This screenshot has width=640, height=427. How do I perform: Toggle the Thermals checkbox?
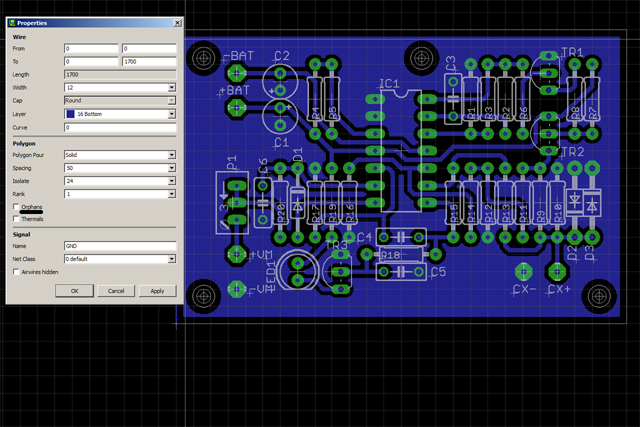pyautogui.click(x=16, y=218)
